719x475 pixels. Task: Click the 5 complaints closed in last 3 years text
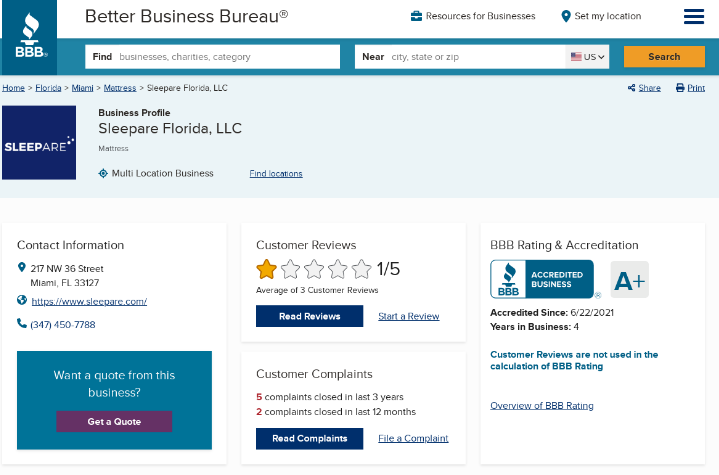pyautogui.click(x=330, y=397)
